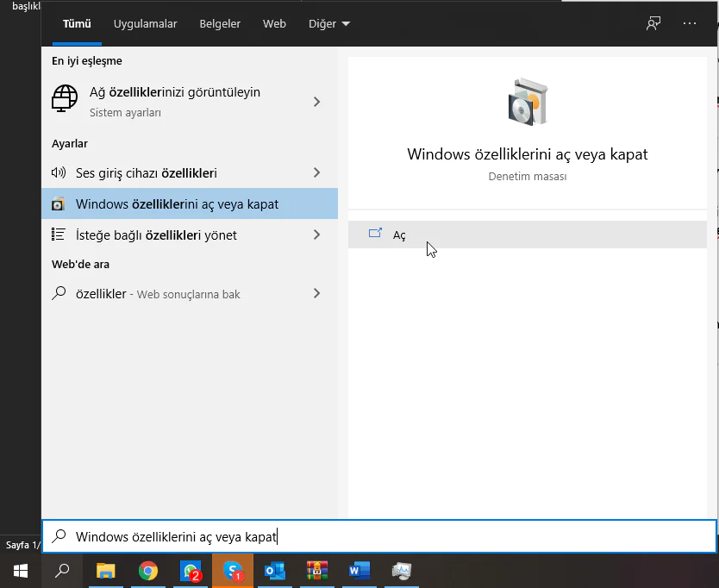Open File Explorer from the taskbar
The width and height of the screenshot is (719, 588).
click(106, 571)
